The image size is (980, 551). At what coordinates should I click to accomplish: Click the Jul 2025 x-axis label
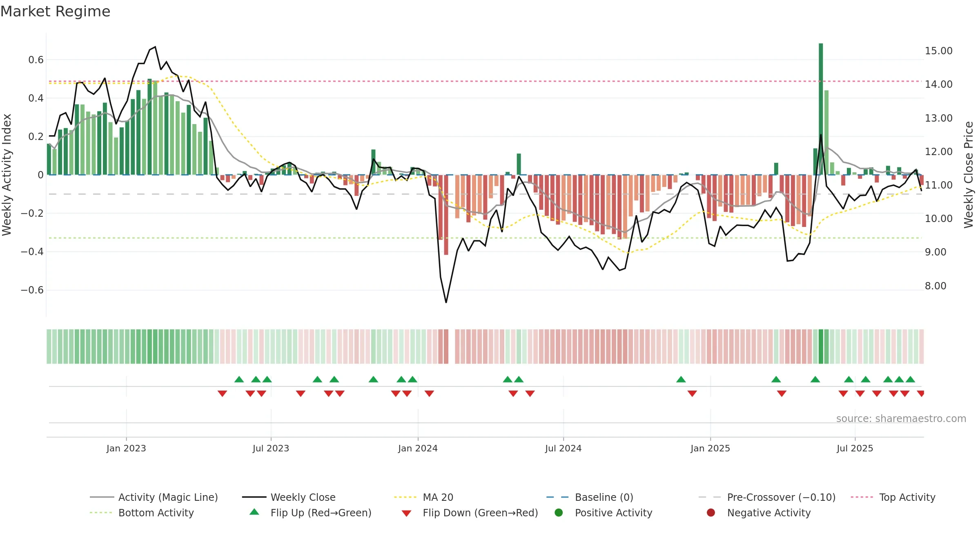pyautogui.click(x=855, y=449)
